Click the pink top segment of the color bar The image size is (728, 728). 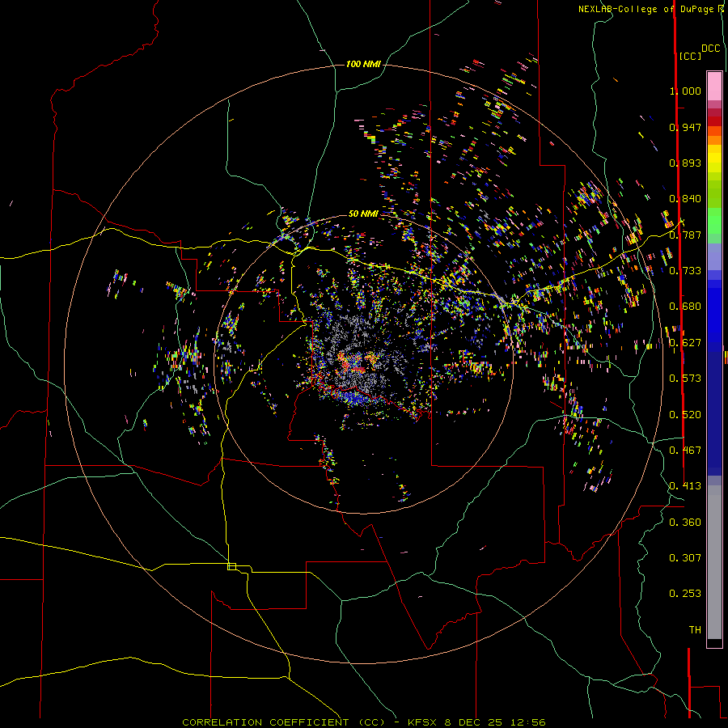714,87
